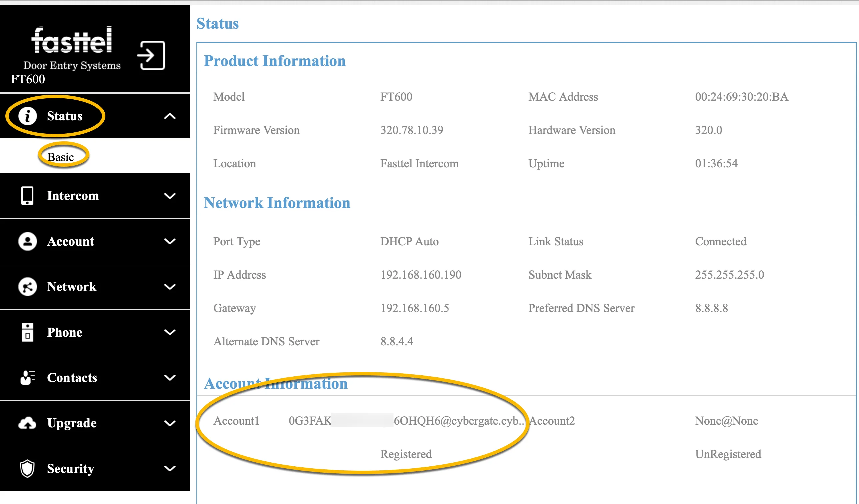
Task: Open the Basic status submenu item
Action: [61, 157]
